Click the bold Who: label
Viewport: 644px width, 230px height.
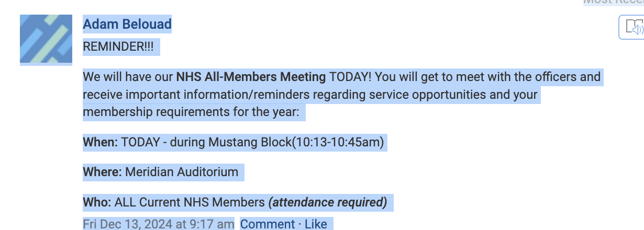point(97,202)
